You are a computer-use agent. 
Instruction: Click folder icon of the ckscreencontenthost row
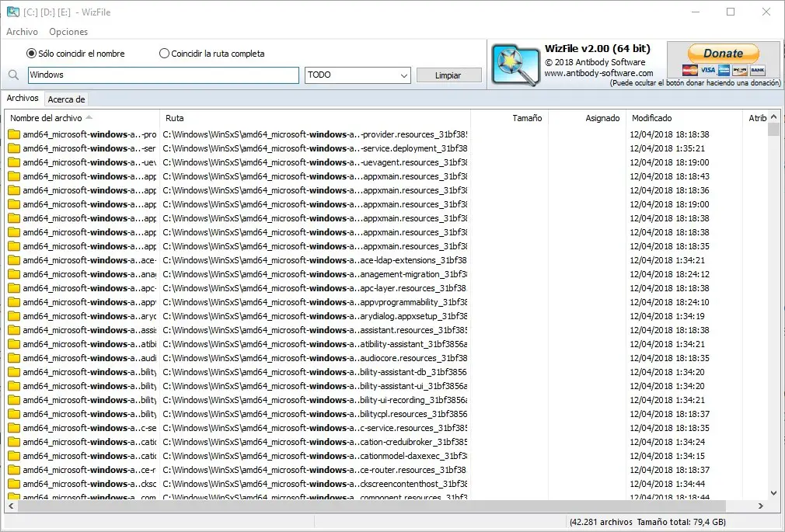click(14, 485)
